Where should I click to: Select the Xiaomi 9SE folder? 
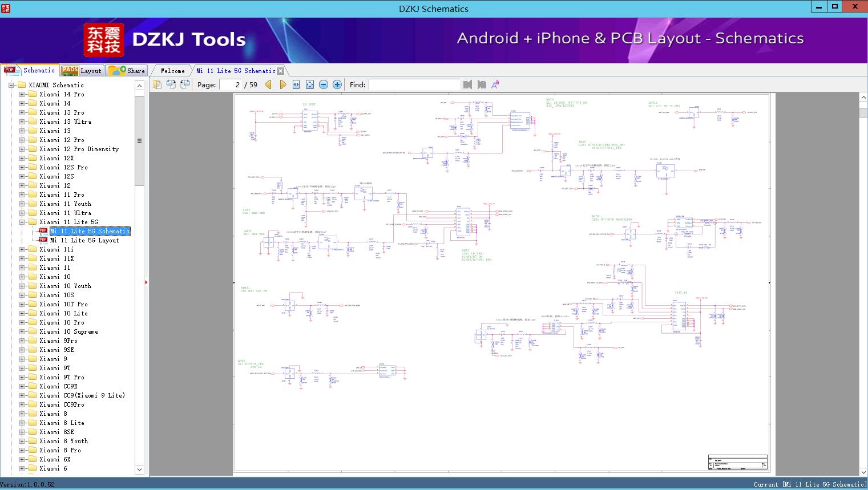(56, 350)
